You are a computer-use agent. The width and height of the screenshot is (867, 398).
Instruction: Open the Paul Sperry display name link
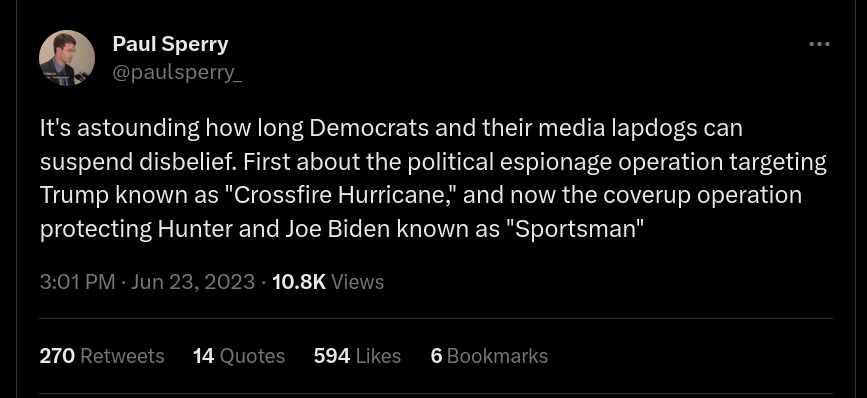click(170, 44)
